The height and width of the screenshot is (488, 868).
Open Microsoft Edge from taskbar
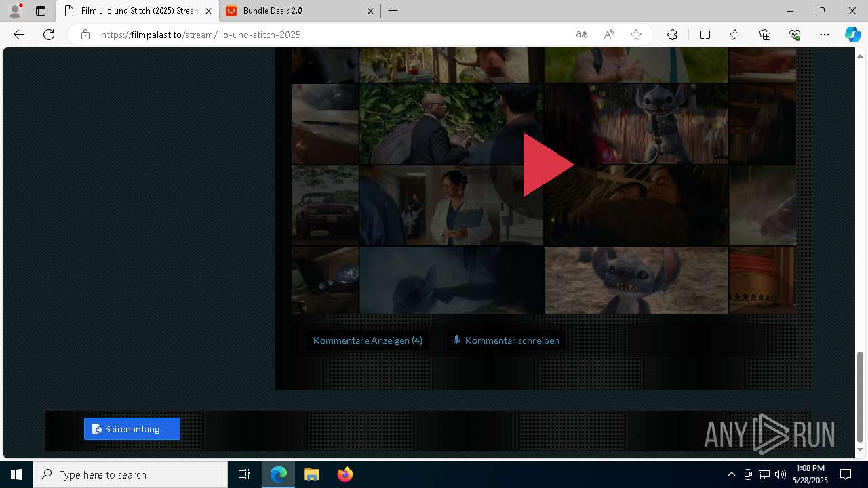(279, 474)
